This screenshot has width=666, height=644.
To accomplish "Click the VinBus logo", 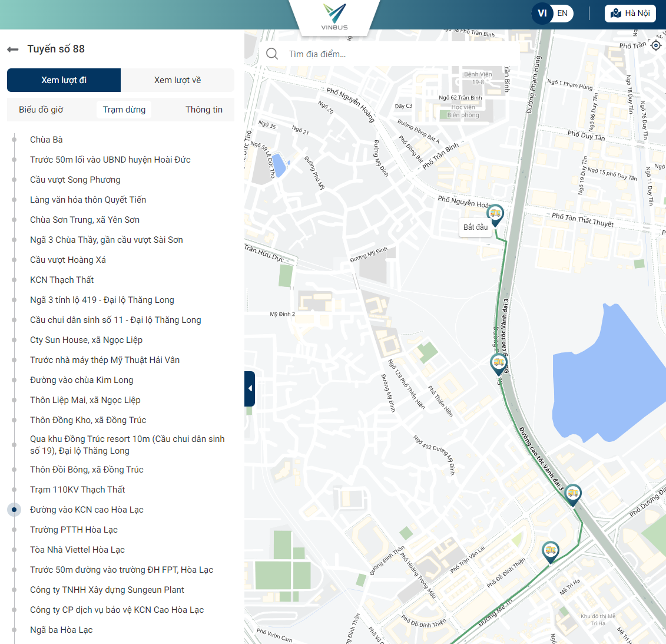I will tap(334, 16).
